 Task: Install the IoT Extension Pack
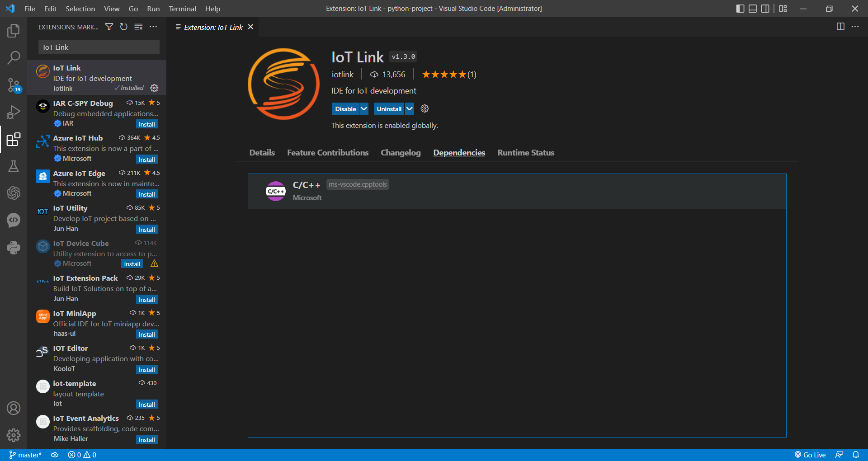pos(147,300)
